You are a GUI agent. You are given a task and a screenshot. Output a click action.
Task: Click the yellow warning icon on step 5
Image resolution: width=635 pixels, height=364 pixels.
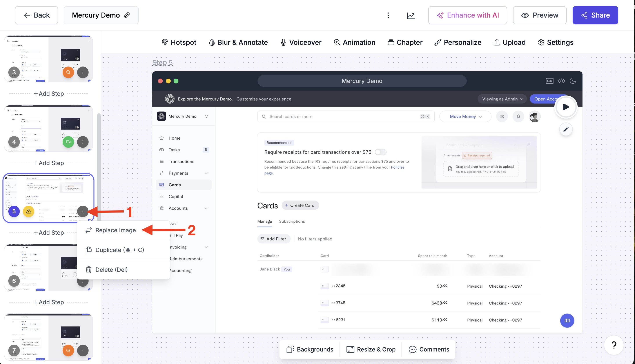tap(29, 211)
